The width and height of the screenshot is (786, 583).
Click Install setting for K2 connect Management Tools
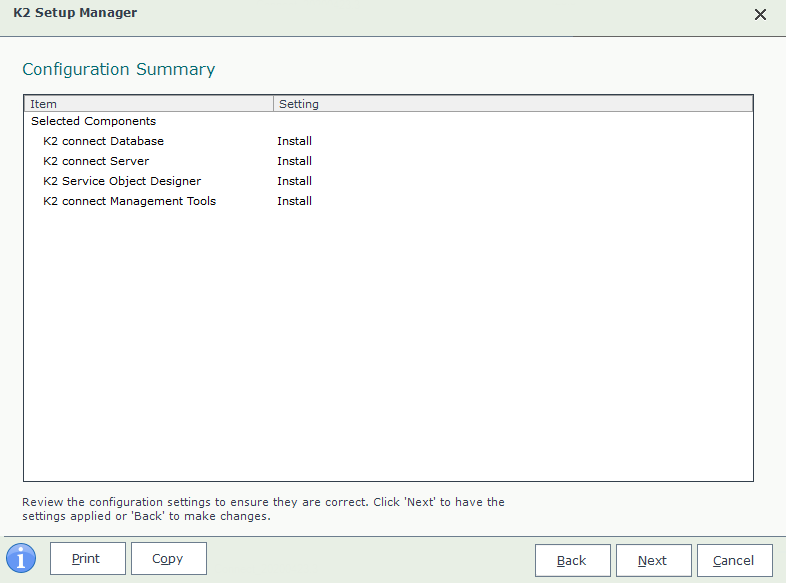(x=295, y=202)
